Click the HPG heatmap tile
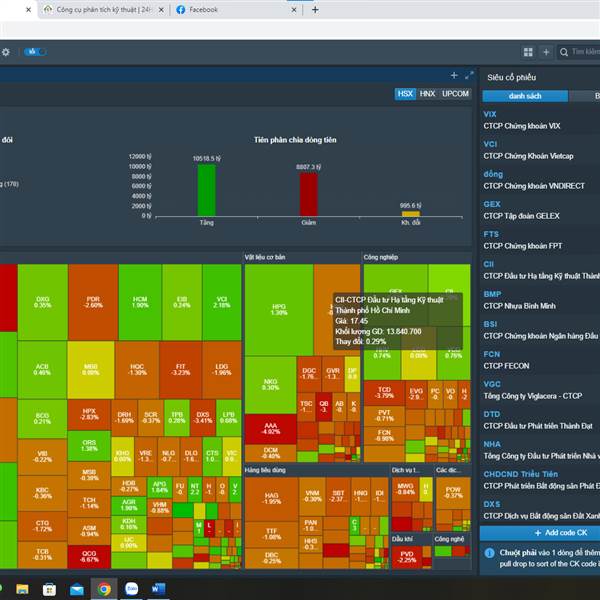This screenshot has width=600, height=600. coord(279,310)
